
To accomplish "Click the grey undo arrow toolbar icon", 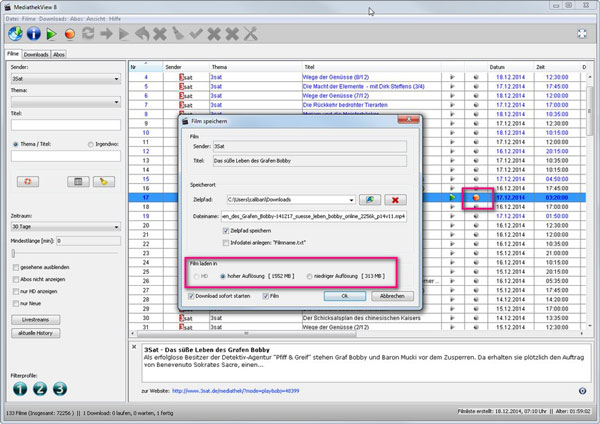I will [142, 34].
